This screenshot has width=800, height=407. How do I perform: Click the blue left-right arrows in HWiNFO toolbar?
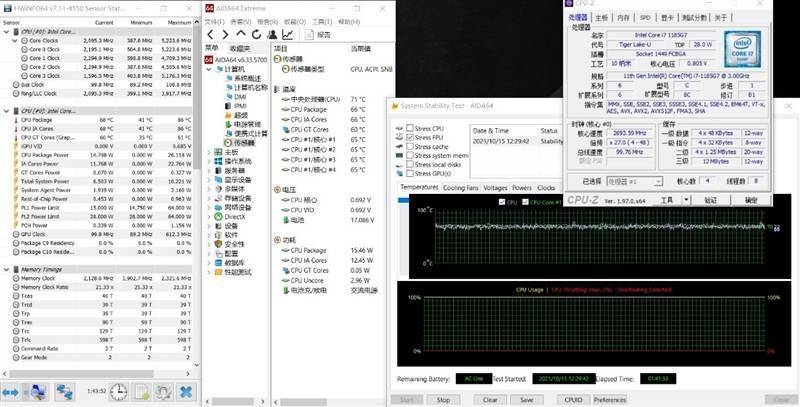pyautogui.click(x=11, y=392)
